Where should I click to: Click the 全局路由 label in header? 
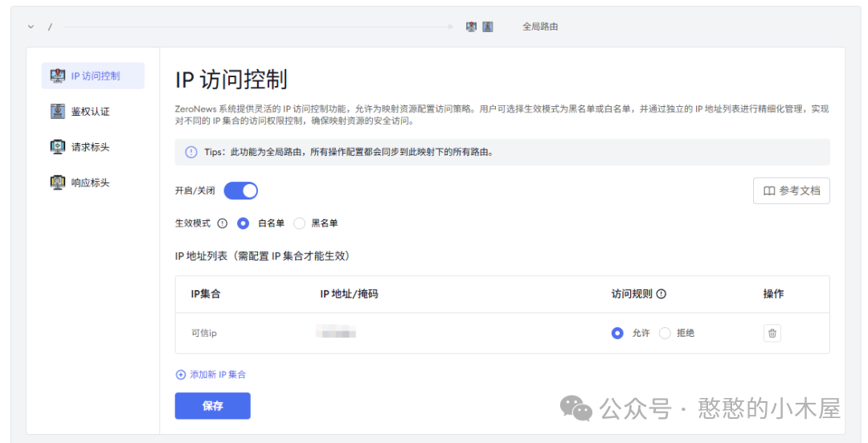pos(540,27)
